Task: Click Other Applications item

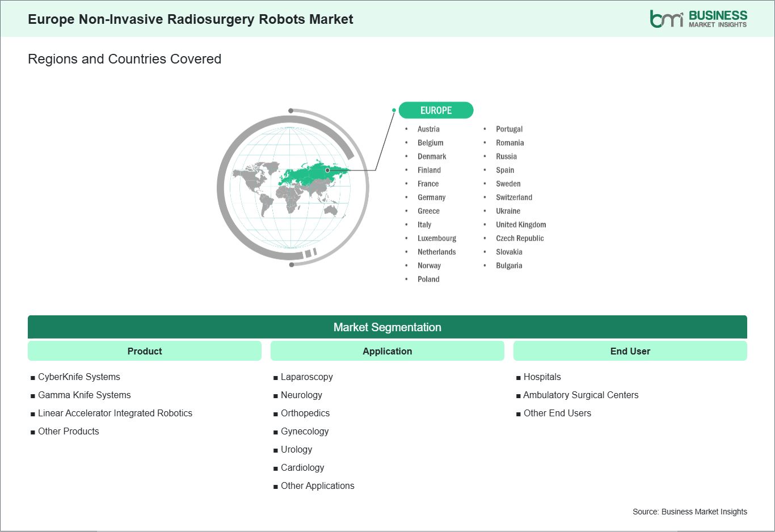Action: (317, 486)
